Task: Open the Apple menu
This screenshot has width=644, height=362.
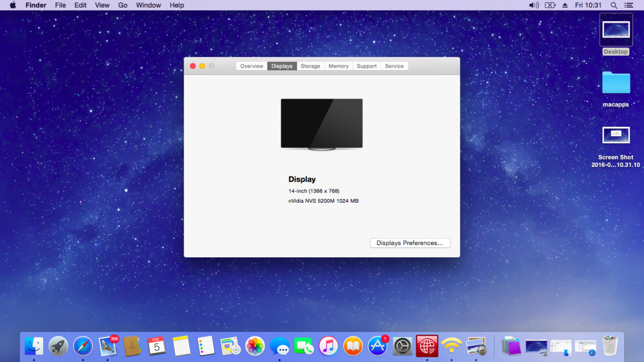Action: point(12,5)
